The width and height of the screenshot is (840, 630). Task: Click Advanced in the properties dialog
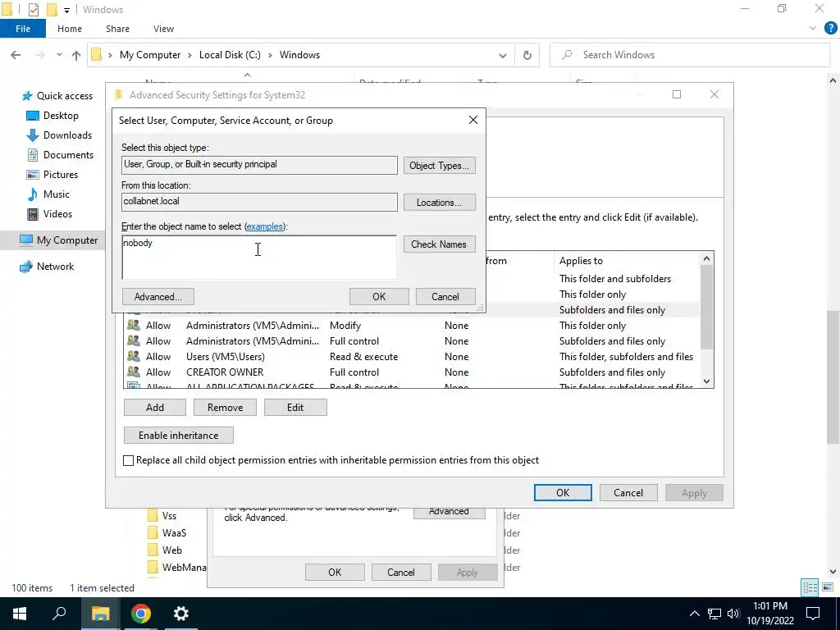tap(449, 512)
